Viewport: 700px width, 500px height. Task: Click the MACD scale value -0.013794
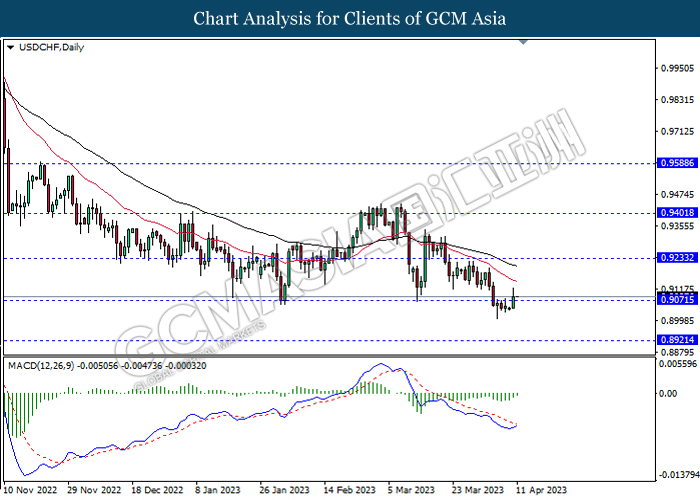[x=679, y=474]
